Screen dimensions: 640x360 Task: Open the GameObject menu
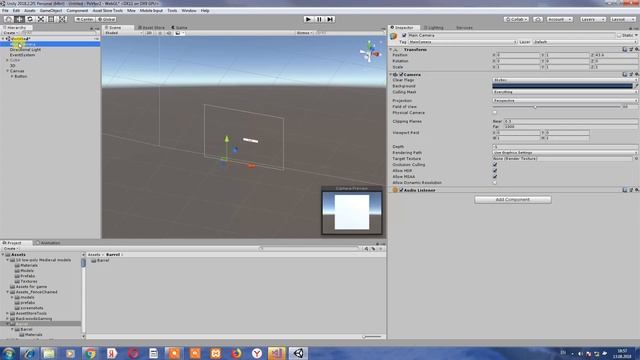point(51,11)
